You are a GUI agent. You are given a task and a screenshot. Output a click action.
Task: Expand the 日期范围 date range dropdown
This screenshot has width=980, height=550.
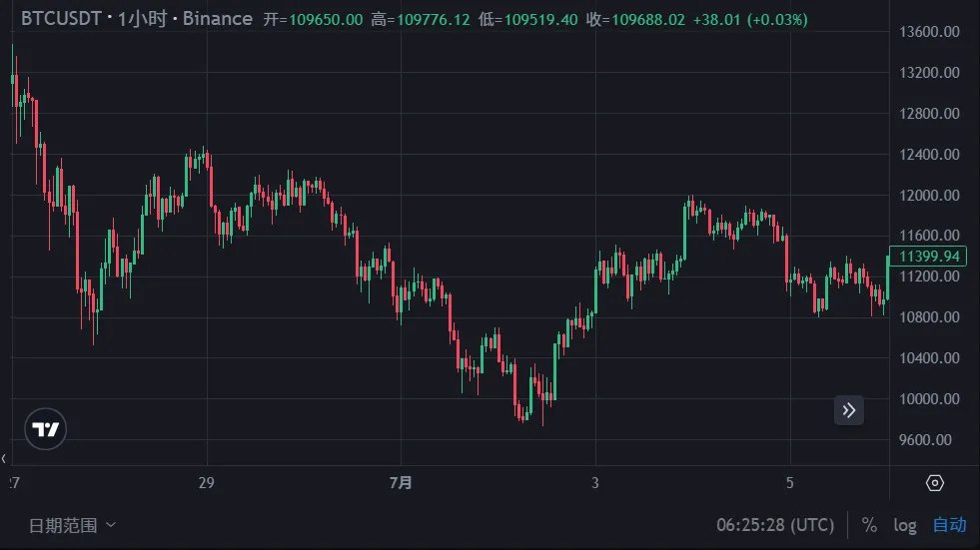[72, 525]
